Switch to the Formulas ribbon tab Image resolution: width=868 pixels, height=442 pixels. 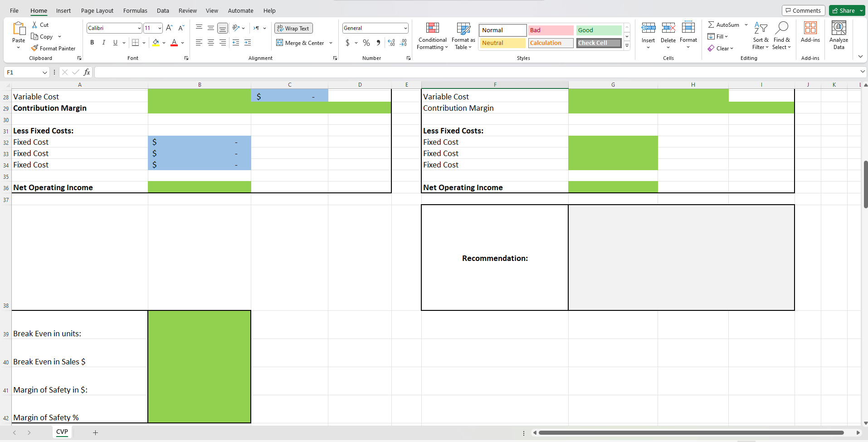coord(135,10)
